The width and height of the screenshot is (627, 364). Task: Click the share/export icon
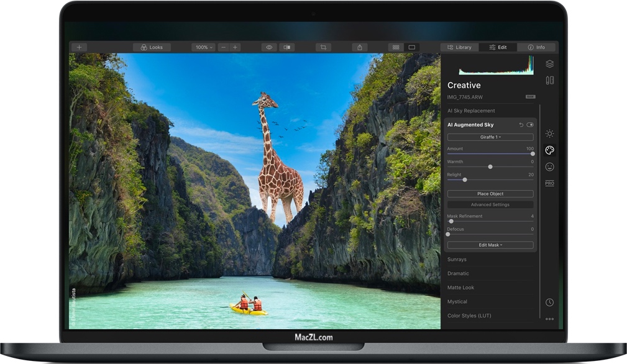pos(360,47)
